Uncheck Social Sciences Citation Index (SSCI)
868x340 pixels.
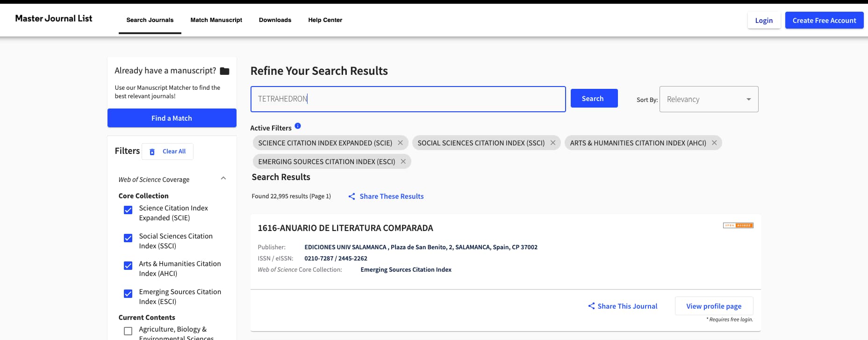click(x=128, y=238)
